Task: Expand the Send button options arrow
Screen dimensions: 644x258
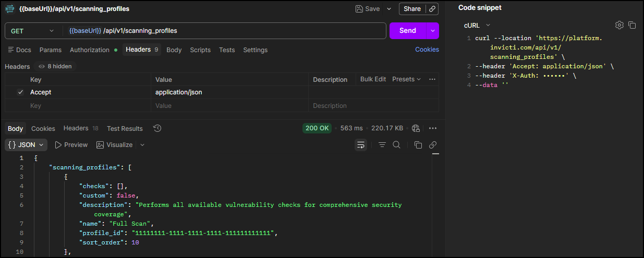Action: coord(432,31)
